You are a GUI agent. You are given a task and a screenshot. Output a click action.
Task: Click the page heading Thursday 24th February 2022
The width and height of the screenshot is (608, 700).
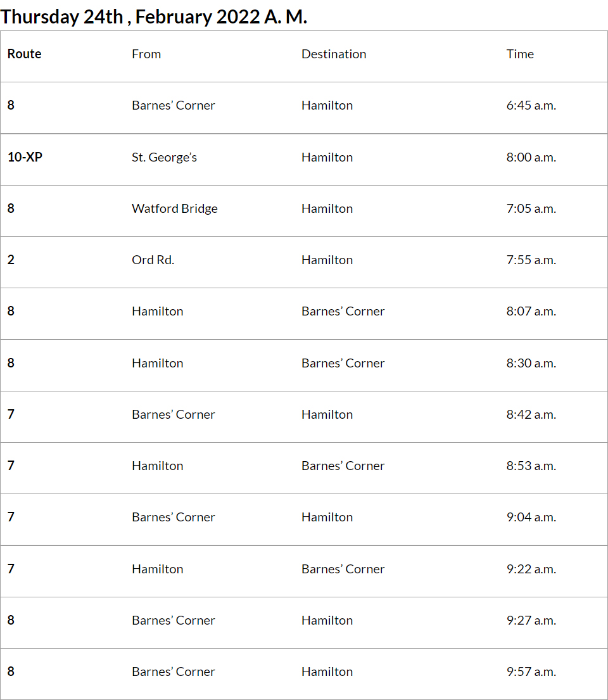coord(154,16)
